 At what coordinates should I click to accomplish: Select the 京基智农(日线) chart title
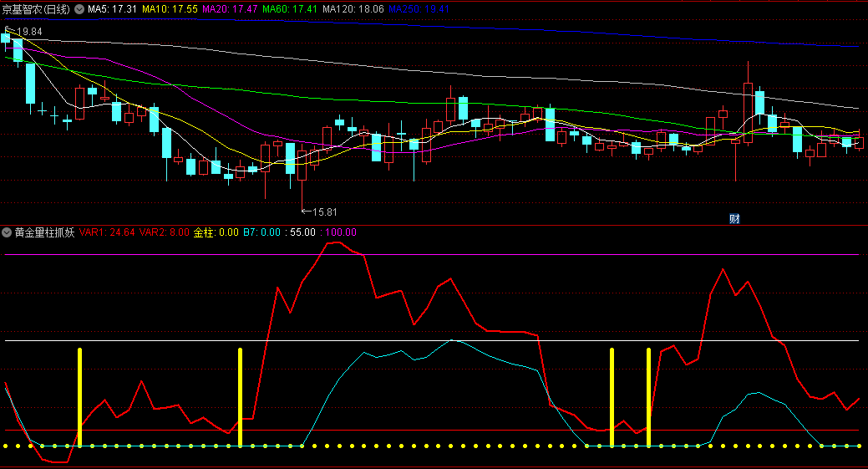tap(37, 9)
